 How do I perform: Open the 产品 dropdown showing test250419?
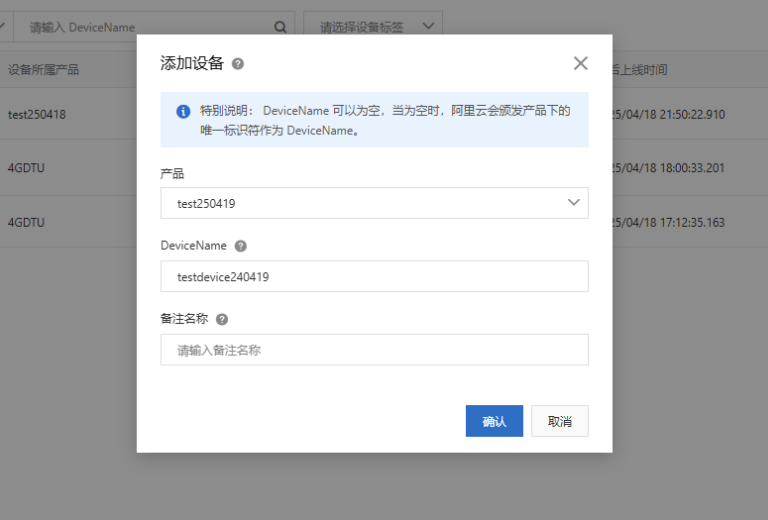point(374,203)
